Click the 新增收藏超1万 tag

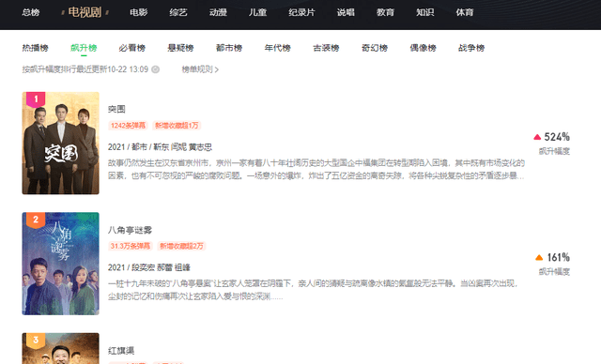pyautogui.click(x=177, y=126)
